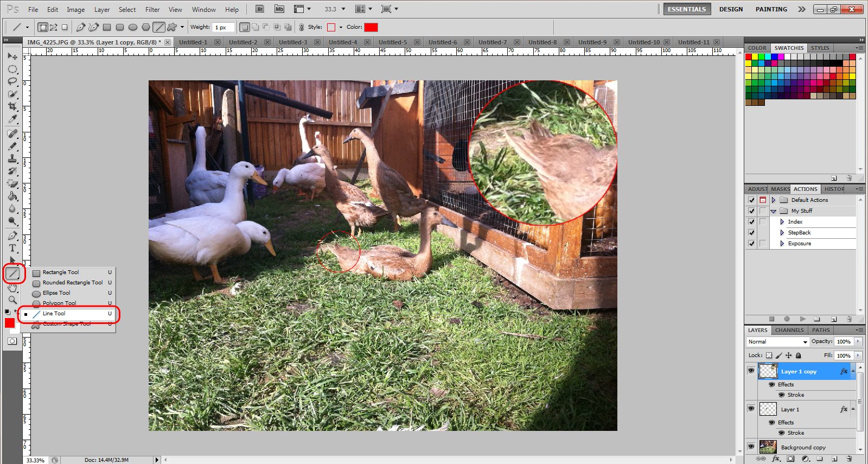Pick the Eyedropper tool

[x=12, y=119]
